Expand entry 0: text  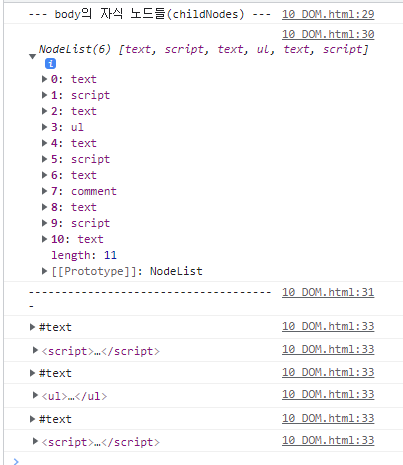click(44, 79)
